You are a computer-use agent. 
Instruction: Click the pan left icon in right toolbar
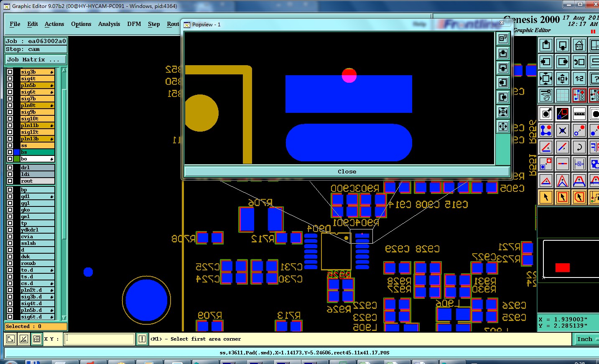(546, 62)
